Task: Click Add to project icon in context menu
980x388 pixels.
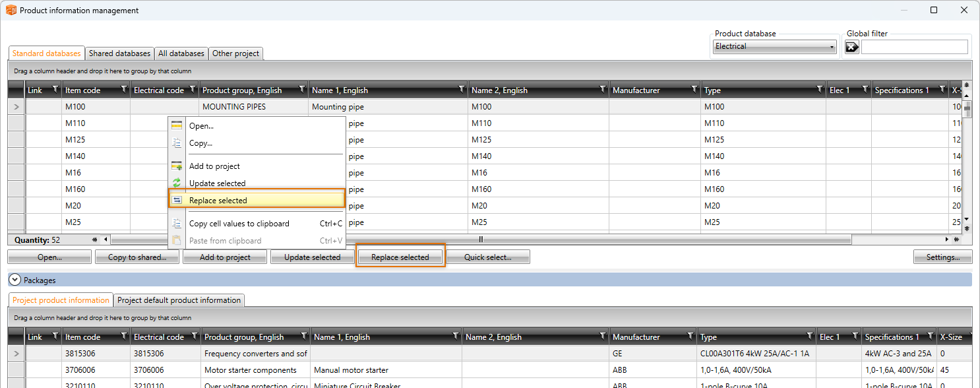Action: coord(177,166)
